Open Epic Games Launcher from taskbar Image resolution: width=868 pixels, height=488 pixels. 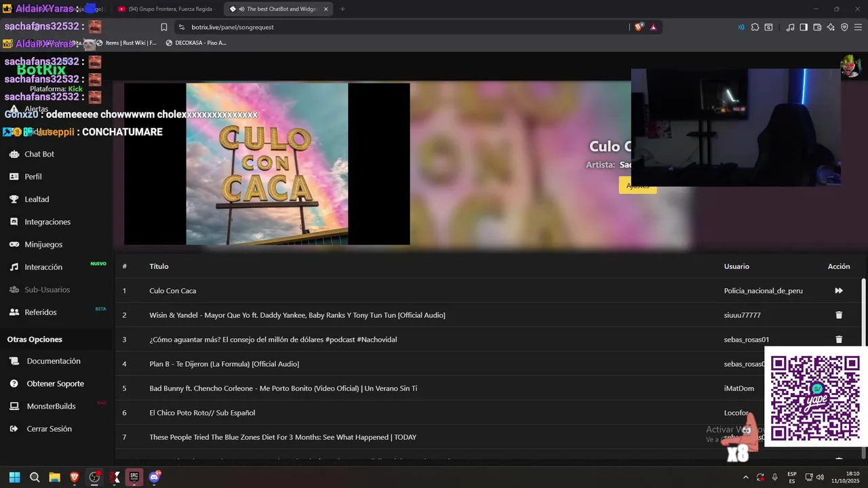click(134, 477)
